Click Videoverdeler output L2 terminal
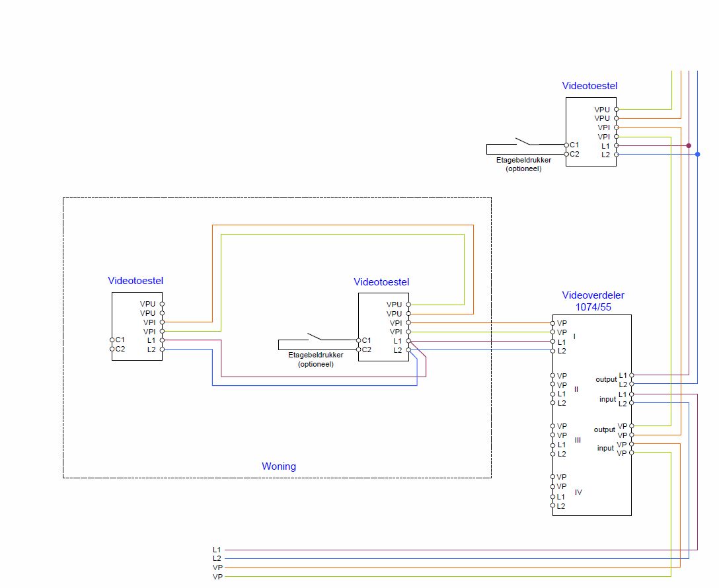 [x=631, y=384]
